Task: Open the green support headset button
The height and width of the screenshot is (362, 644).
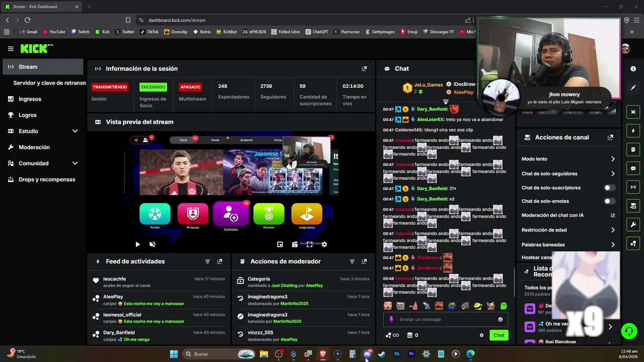Action: point(629,331)
